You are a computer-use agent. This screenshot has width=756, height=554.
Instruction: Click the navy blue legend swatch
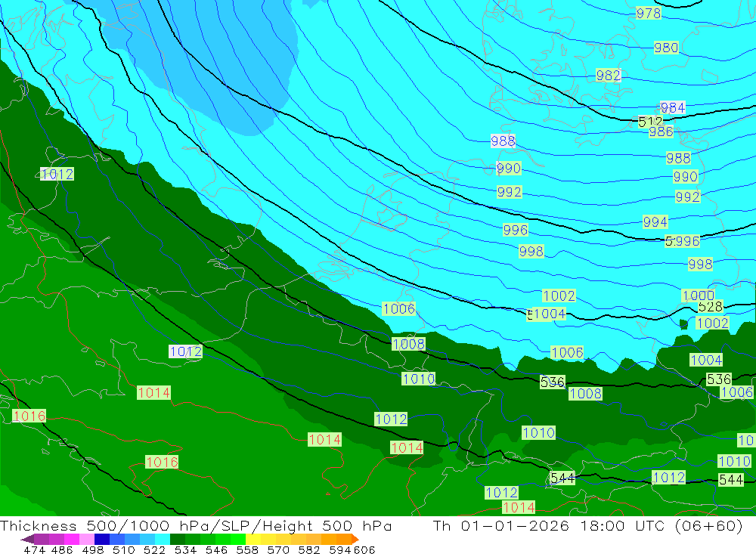pyautogui.click(x=102, y=539)
